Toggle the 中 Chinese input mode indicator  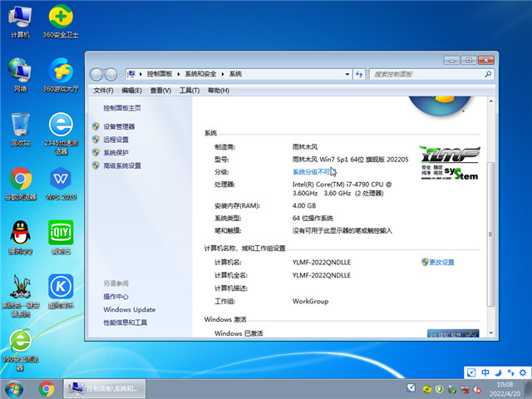[x=485, y=372]
